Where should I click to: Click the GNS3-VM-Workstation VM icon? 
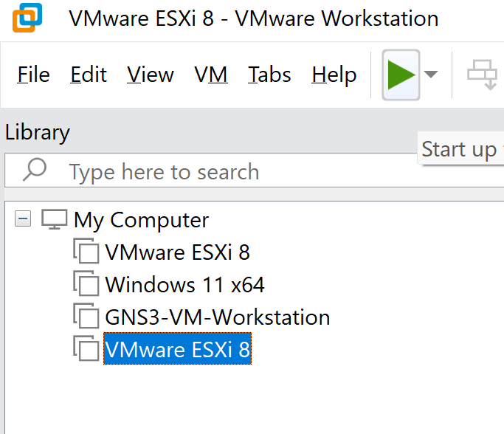coord(86,317)
